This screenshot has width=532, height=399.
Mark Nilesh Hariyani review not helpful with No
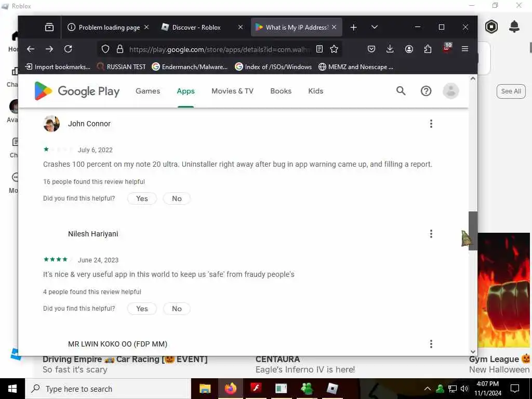coord(177,309)
